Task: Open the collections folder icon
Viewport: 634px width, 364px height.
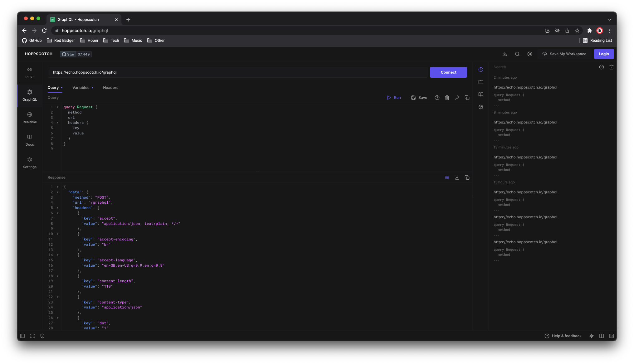Action: click(481, 82)
